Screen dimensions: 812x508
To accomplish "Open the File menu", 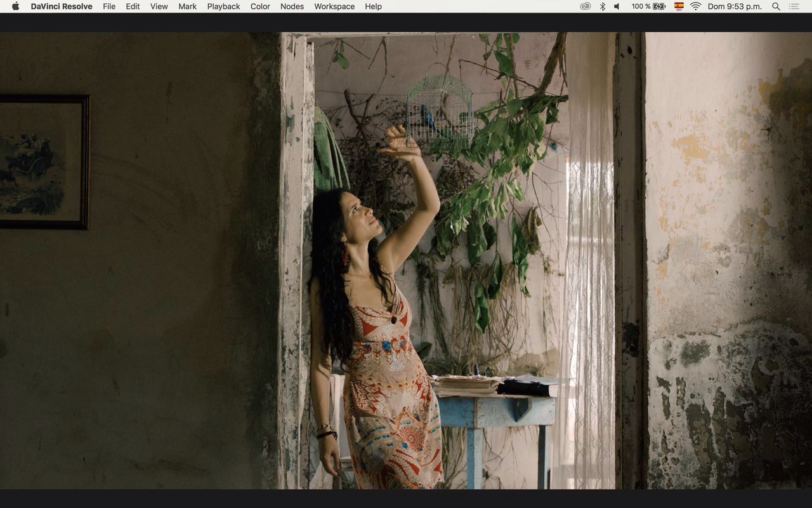I will coord(109,6).
